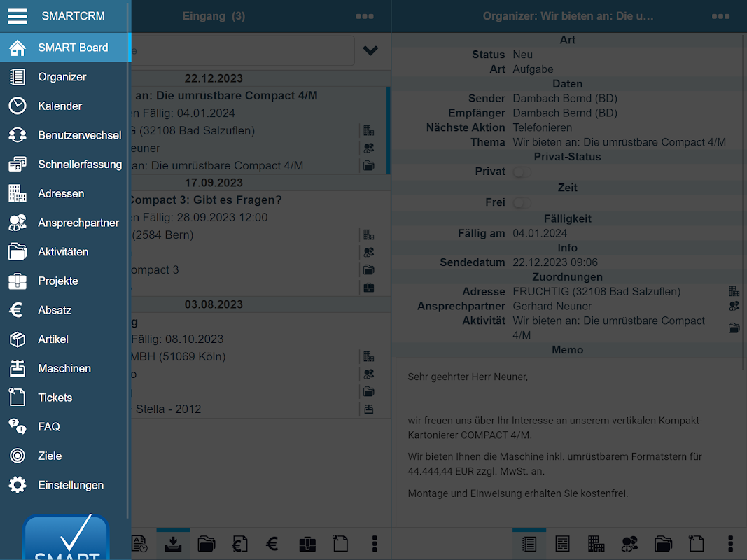Screen dimensions: 747x560
Task: Open the hamburger menu icon
Action: [18, 15]
